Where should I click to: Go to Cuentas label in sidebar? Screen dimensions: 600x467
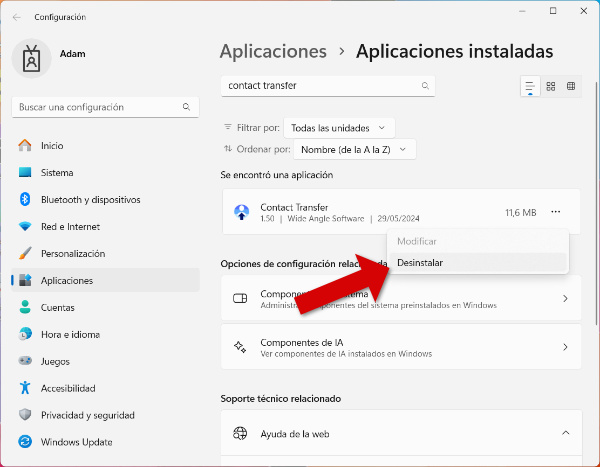tap(58, 308)
